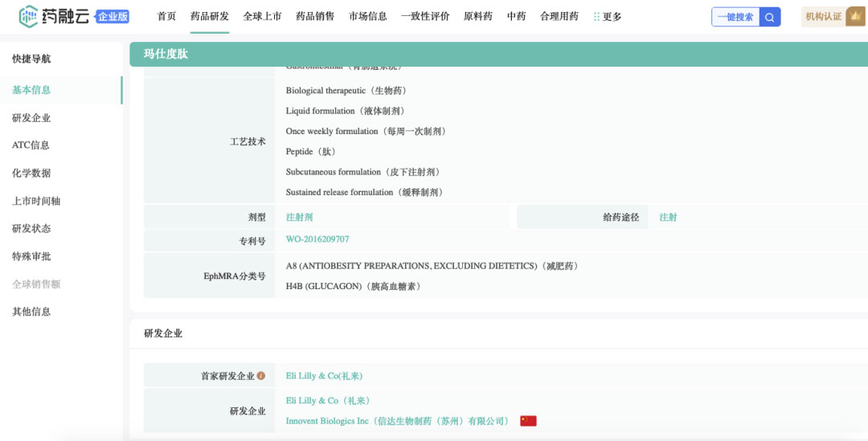Open Innovent Biologics Inc company link
This screenshot has height=441, width=868.
pyautogui.click(x=398, y=421)
